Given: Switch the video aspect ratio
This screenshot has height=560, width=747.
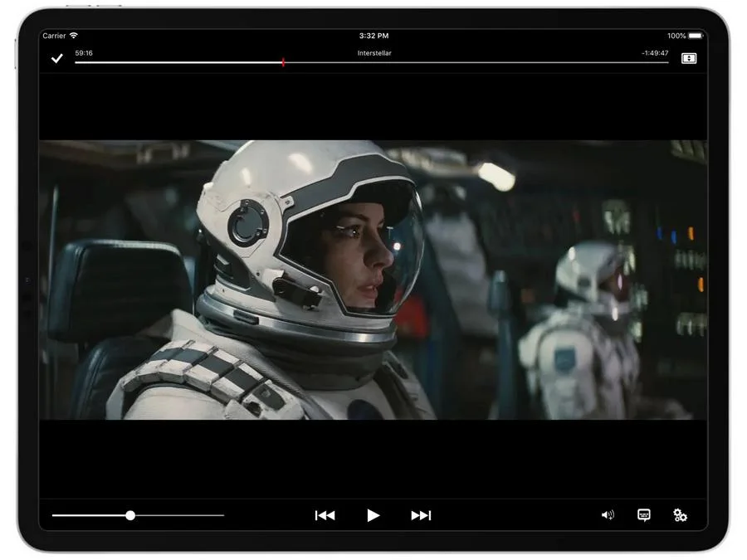Looking at the screenshot, I should coord(688,58).
